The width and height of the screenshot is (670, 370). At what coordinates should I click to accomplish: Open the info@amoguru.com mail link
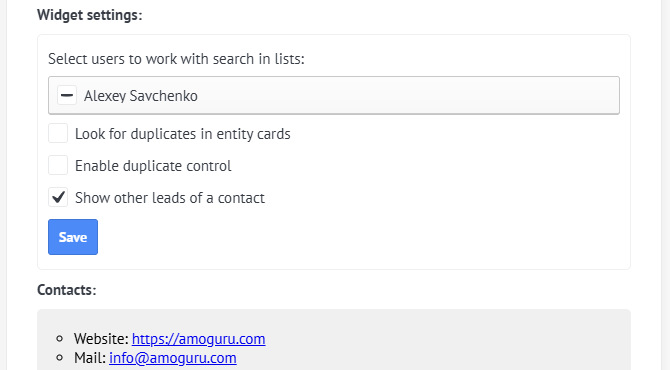[173, 358]
